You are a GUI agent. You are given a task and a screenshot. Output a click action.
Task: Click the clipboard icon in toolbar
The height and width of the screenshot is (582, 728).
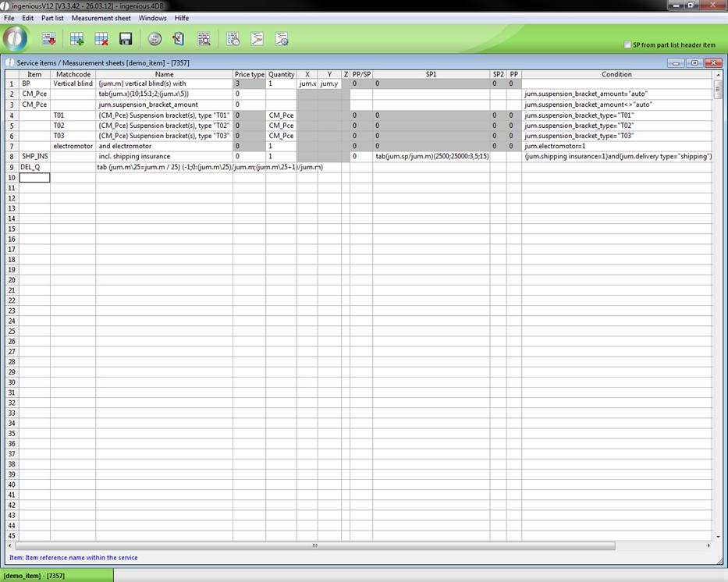point(179,39)
